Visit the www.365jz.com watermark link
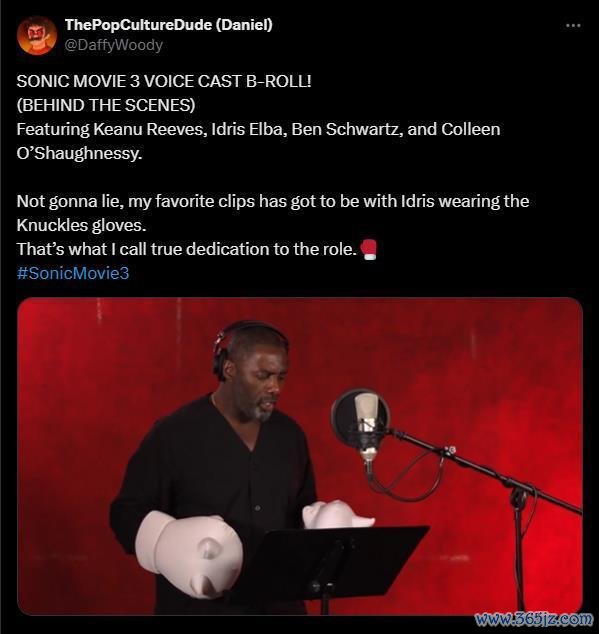This screenshot has height=634, width=599. click(x=534, y=619)
